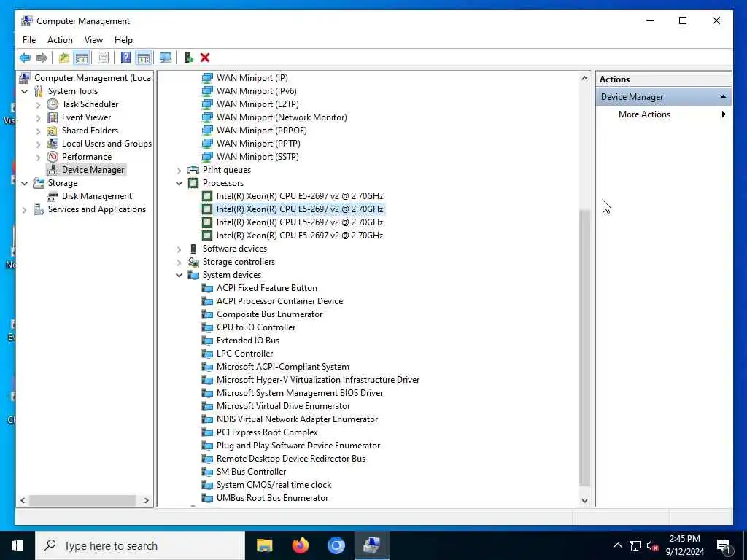This screenshot has height=560, width=747.
Task: Select Event Viewer in the console tree
Action: click(86, 117)
